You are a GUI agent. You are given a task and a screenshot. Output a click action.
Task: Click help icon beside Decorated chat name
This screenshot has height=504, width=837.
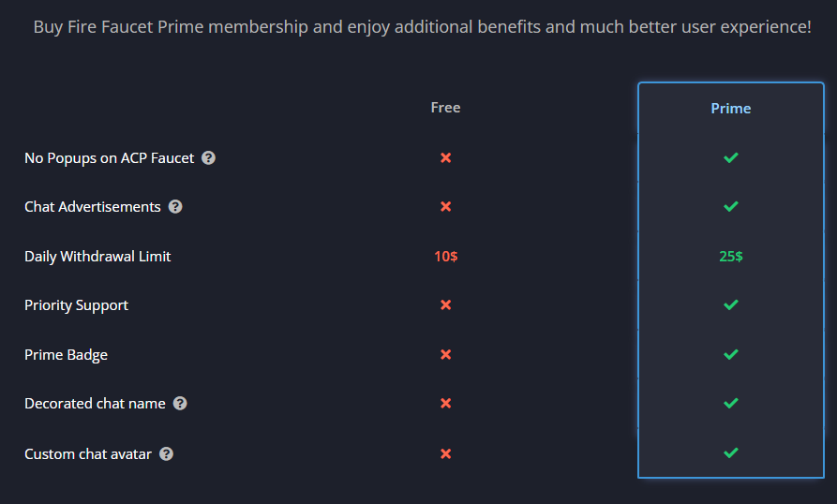tap(180, 403)
